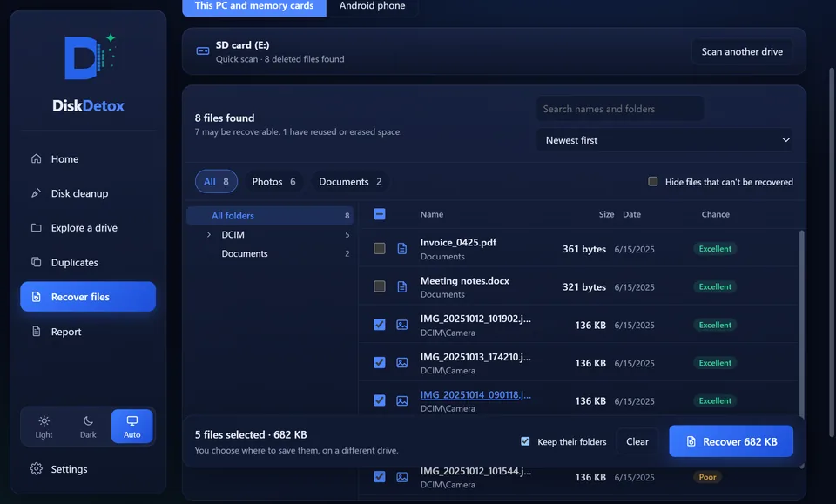Image resolution: width=836 pixels, height=504 pixels.
Task: Click the DiskDetox logo icon
Action: tap(89, 57)
